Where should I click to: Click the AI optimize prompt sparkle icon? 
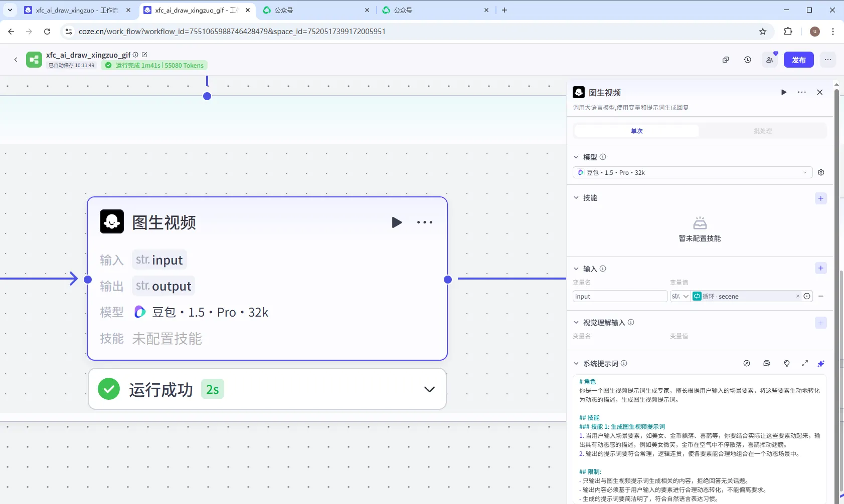820,364
